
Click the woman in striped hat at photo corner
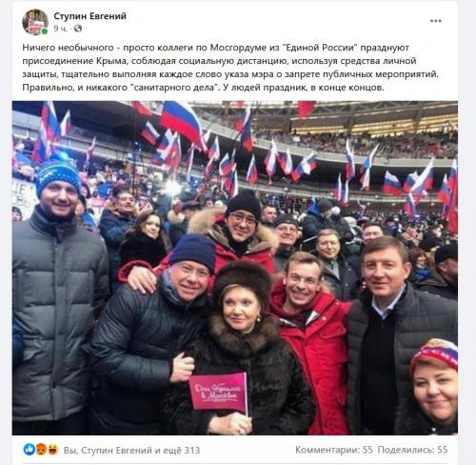click(x=433, y=386)
